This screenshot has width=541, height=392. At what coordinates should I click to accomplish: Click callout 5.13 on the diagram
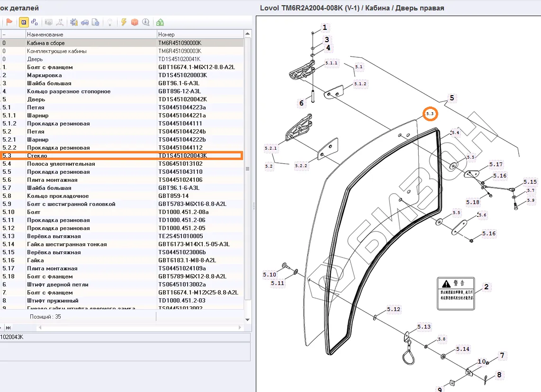click(x=424, y=327)
